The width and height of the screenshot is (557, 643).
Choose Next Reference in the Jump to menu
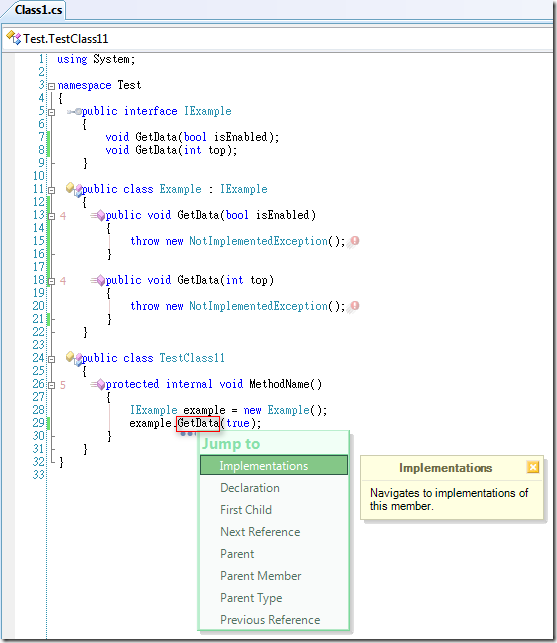pos(274,532)
